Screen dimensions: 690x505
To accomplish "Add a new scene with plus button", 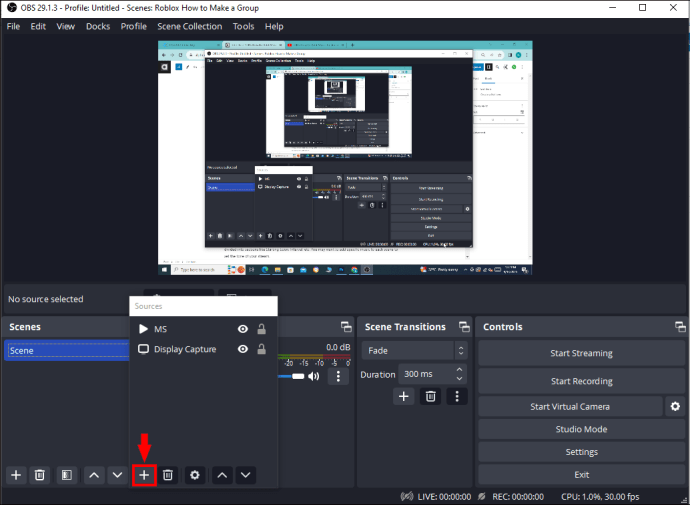I will (16, 475).
